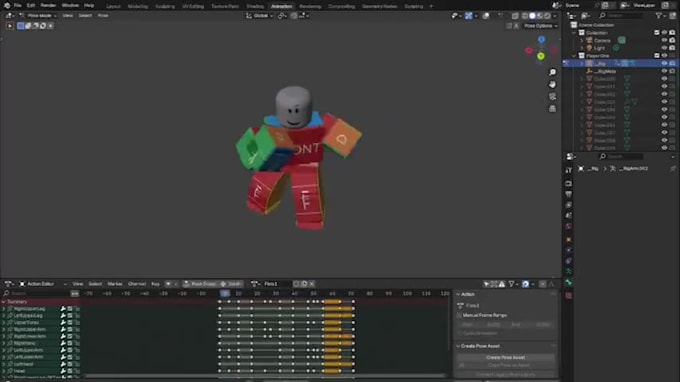Click the action name field Flips1
Screen dimensions: 680x382
click(276, 284)
